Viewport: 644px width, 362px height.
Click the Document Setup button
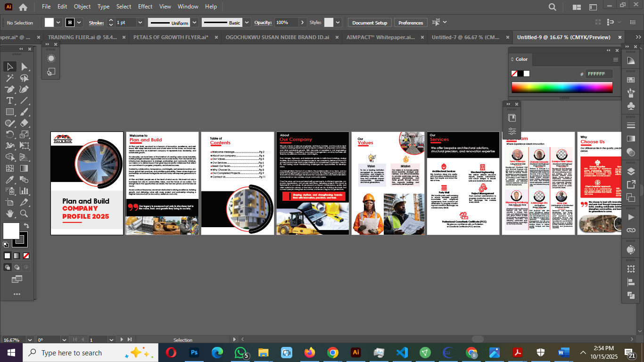coord(370,23)
